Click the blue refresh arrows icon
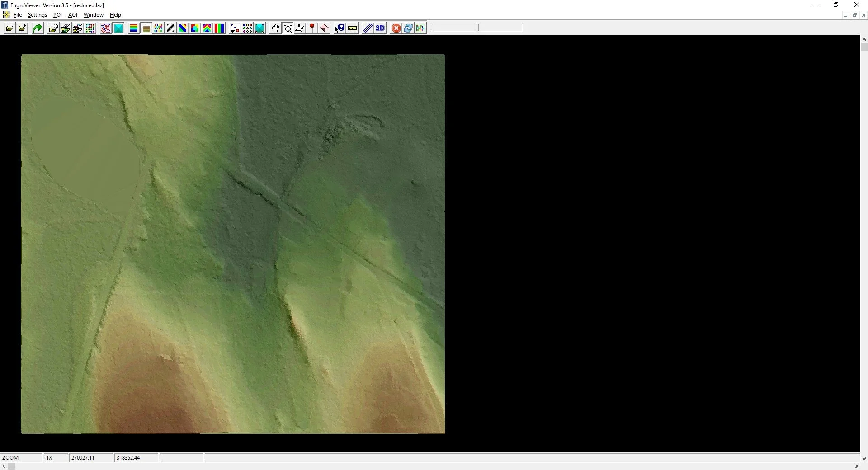Screen dimensions: 868x470 pos(408,28)
